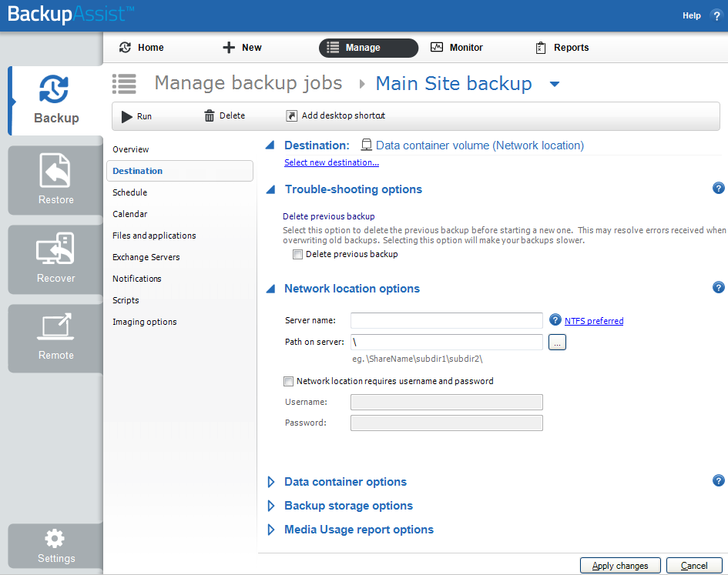Screen dimensions: 728x575
Task: Enable Delete previous backup checkbox
Action: click(297, 254)
